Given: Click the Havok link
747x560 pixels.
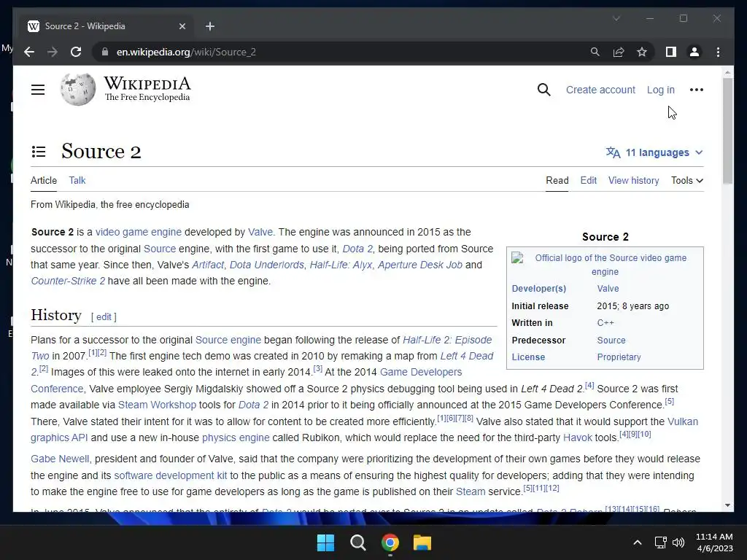Looking at the screenshot, I should coord(578,437).
